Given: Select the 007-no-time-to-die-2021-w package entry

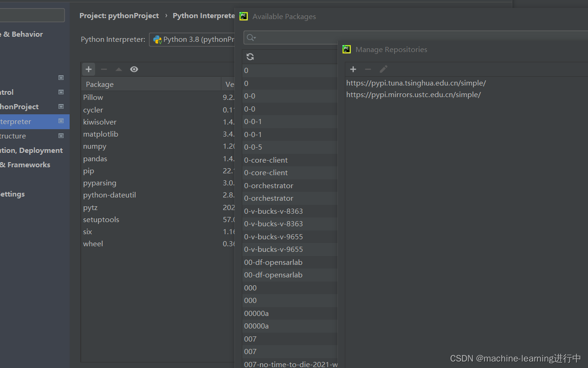Looking at the screenshot, I should (290, 364).
